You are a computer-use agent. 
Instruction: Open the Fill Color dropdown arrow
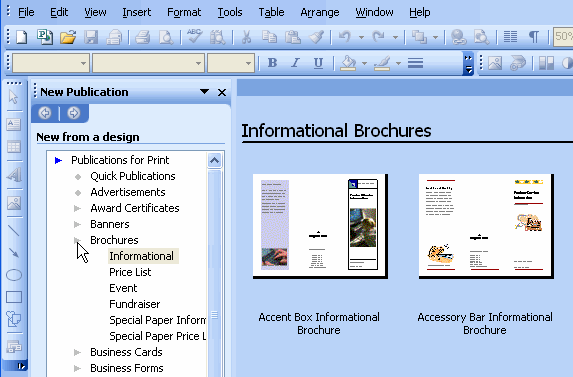(364, 63)
